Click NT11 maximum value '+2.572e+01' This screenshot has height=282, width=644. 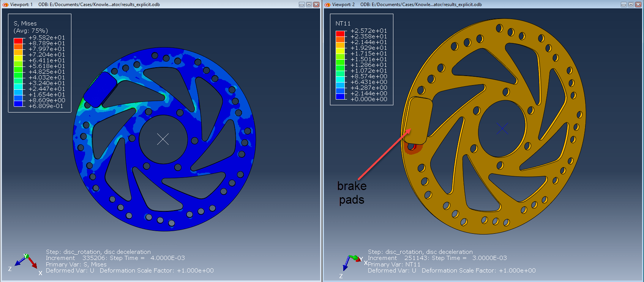coord(369,31)
